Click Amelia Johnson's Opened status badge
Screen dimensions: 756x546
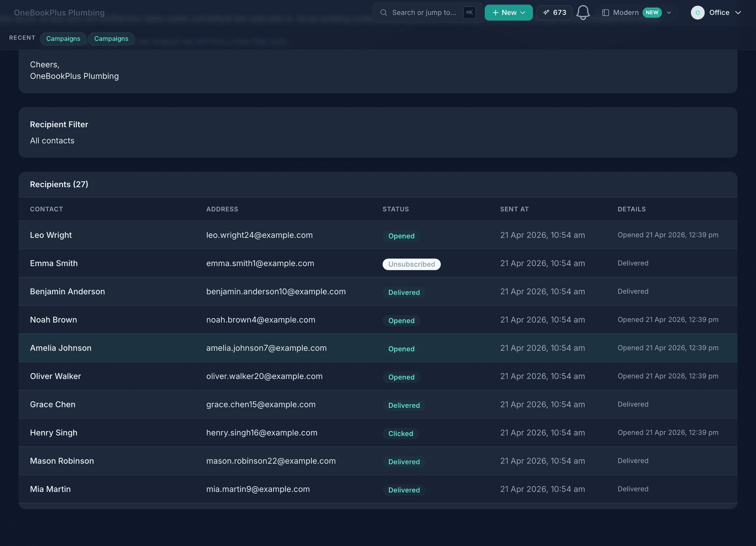401,349
